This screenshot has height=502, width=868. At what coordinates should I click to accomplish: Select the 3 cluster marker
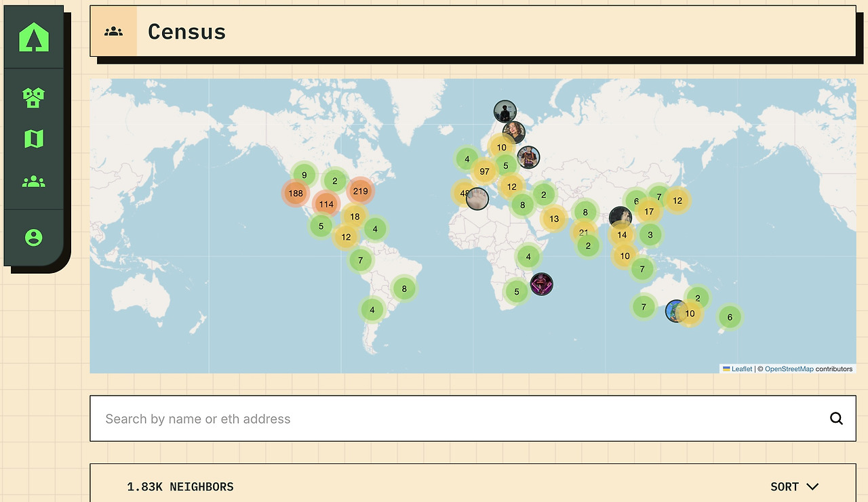[650, 235]
